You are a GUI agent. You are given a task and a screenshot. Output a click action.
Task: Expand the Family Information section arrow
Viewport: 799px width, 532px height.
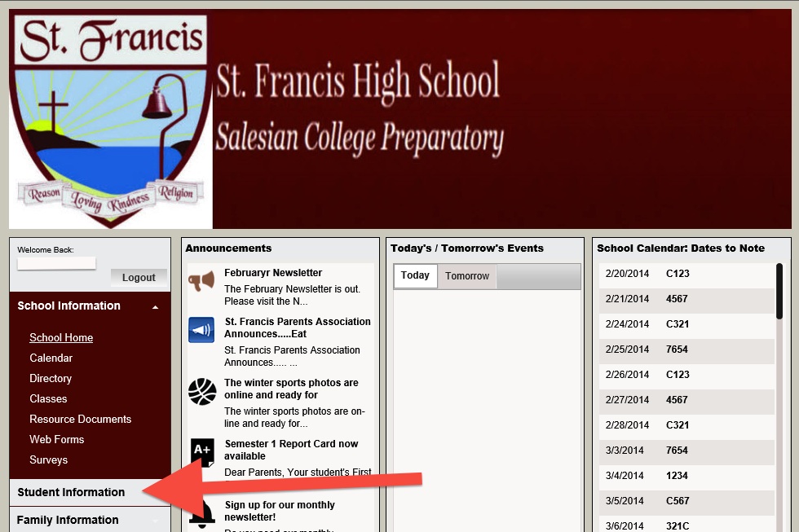click(x=156, y=521)
